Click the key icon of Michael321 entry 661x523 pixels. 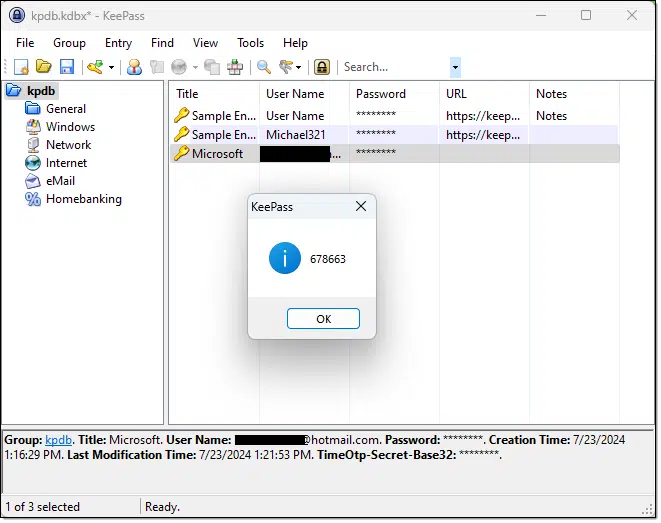coord(181,134)
